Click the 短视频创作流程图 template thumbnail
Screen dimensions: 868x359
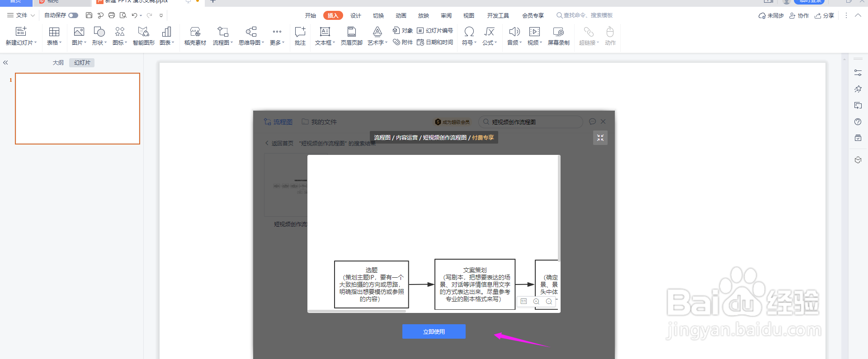point(286,185)
